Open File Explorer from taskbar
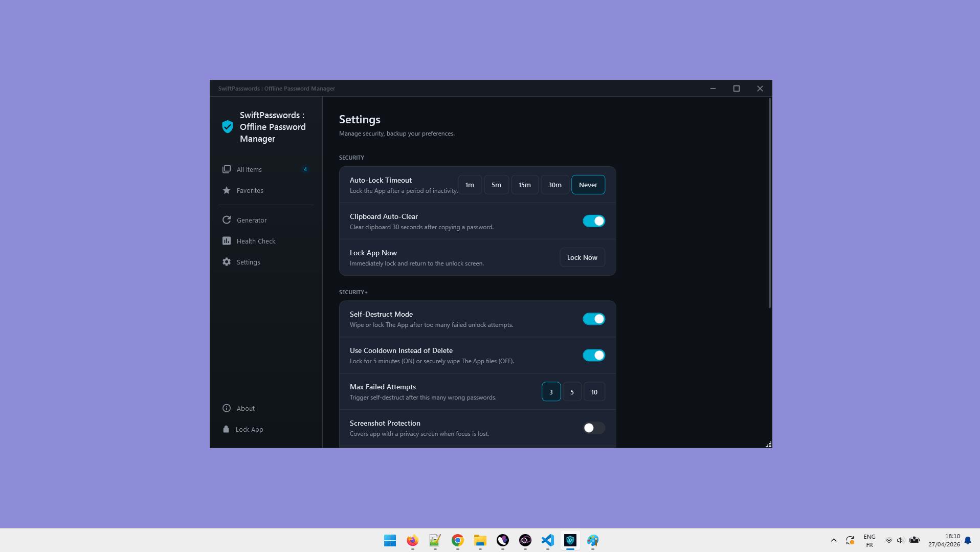Image resolution: width=980 pixels, height=552 pixels. pyautogui.click(x=480, y=540)
